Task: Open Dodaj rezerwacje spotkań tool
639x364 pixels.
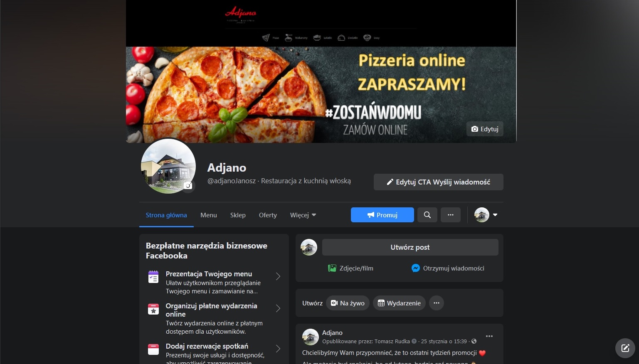Action: pos(214,353)
